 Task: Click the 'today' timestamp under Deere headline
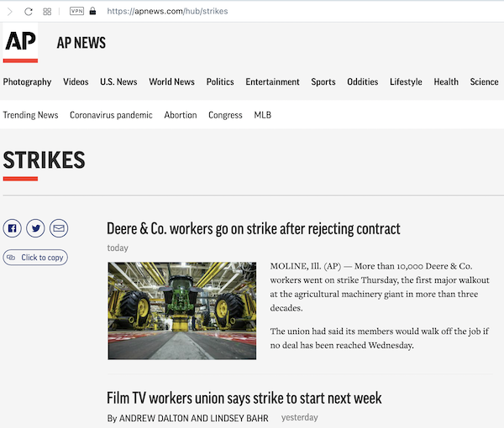click(118, 248)
